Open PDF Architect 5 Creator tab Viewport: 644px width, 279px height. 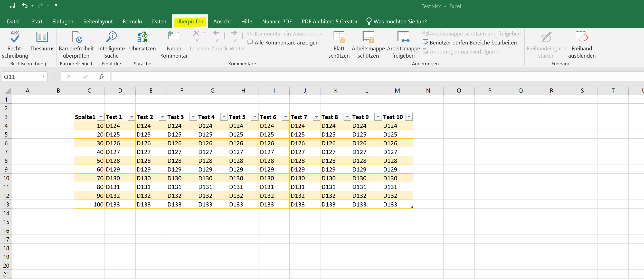330,22
